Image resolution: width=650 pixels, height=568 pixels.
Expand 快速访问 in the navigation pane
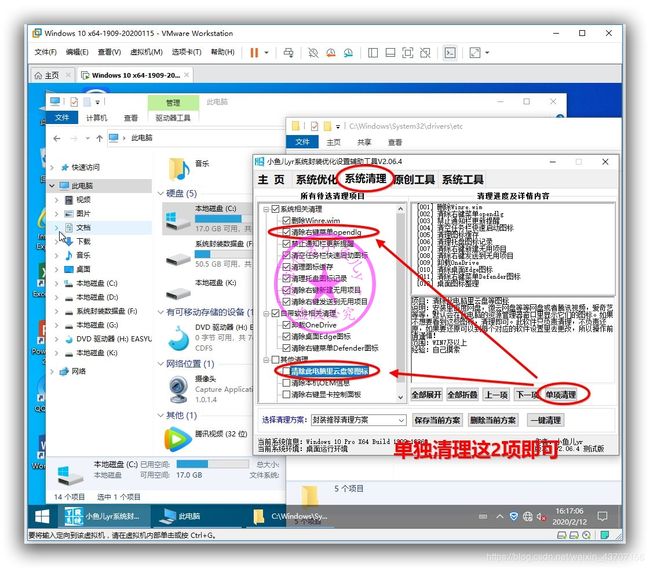[52, 167]
